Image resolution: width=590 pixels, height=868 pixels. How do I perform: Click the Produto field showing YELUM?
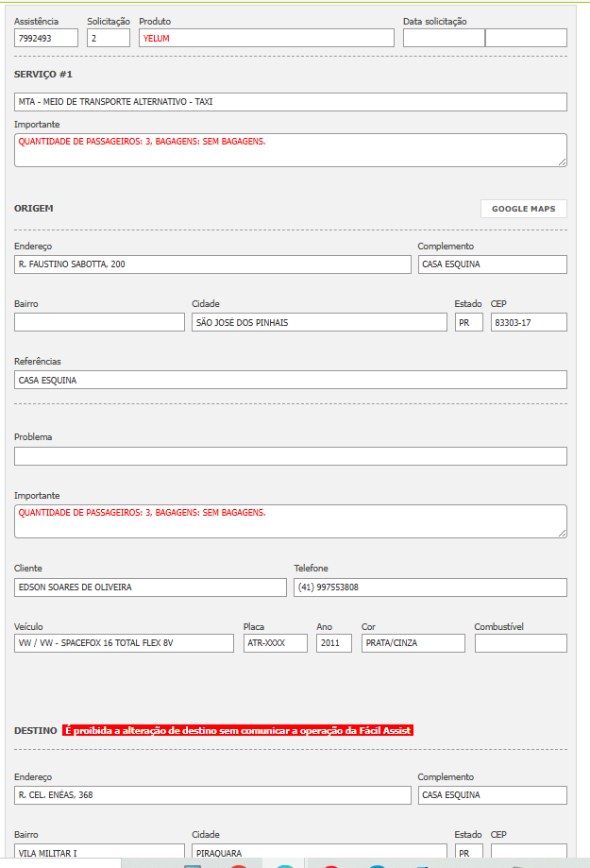[265, 38]
